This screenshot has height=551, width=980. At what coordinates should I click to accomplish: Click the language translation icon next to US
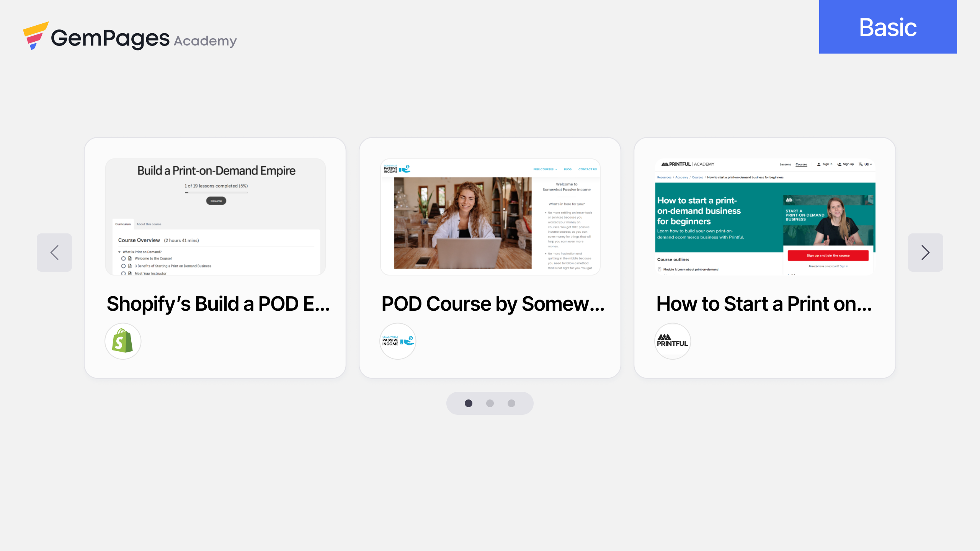coord(861,165)
